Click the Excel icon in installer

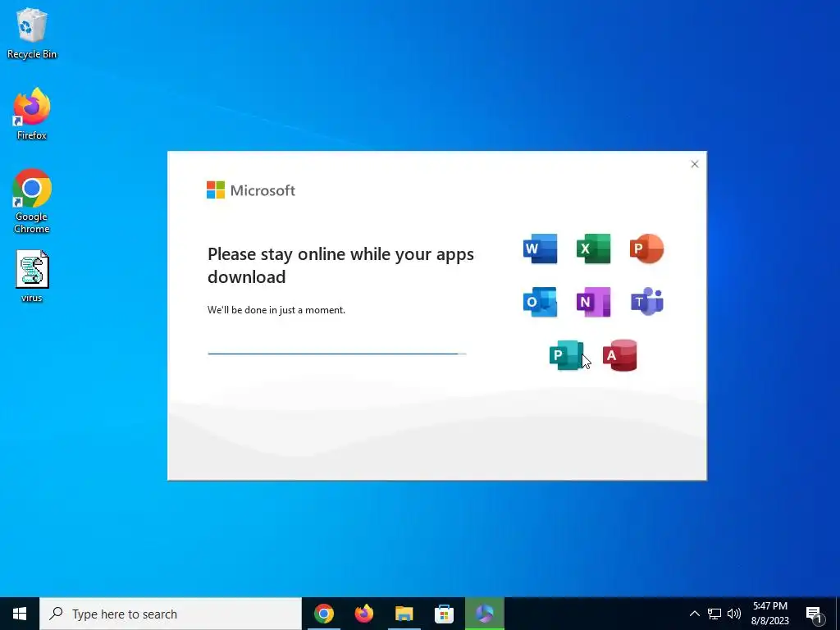click(594, 249)
